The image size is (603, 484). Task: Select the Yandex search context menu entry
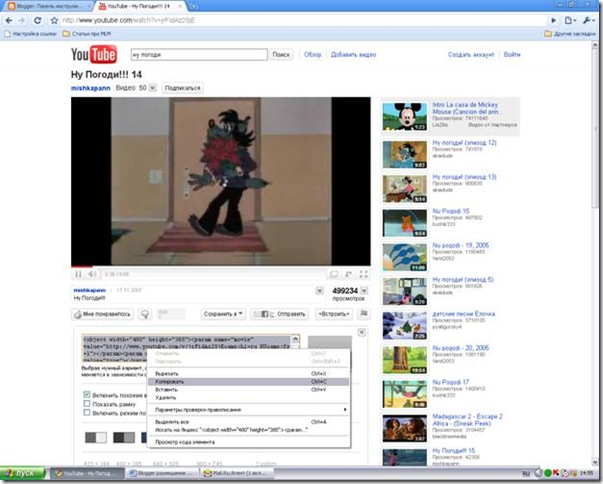pos(248,430)
